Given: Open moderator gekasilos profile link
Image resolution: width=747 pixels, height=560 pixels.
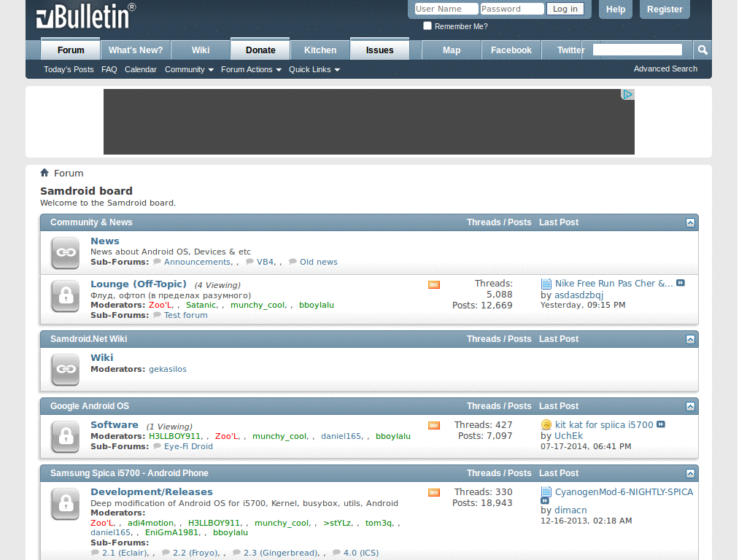Looking at the screenshot, I should [x=168, y=369].
